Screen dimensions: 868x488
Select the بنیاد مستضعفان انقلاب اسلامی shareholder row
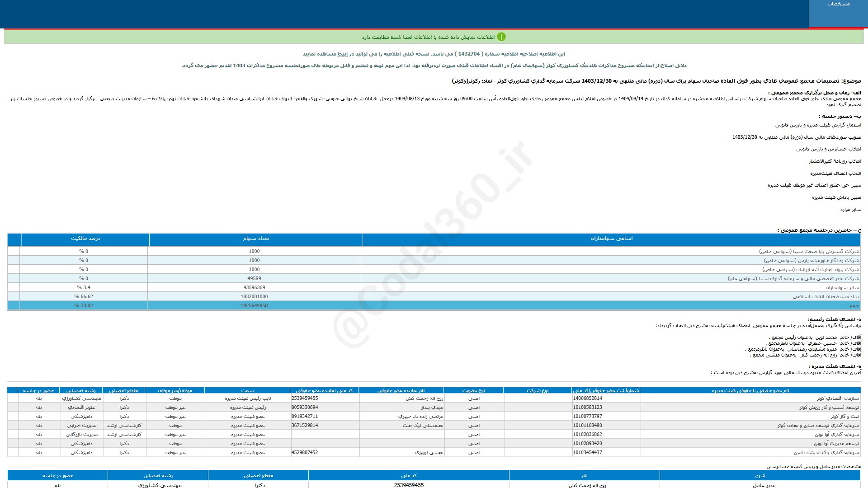pos(826,297)
